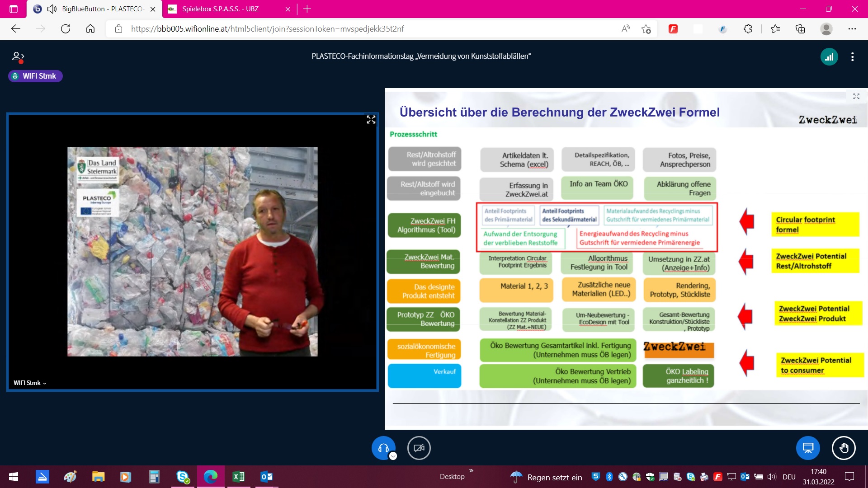Make the presentation fullscreen
This screenshot has width=868, height=488.
click(x=856, y=96)
